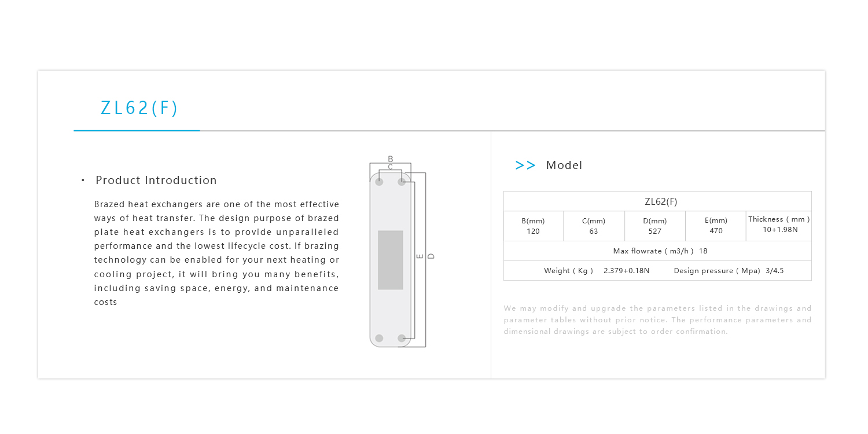This screenshot has height=434, width=868.
Task: Click the B dimension label above the diagram
Action: (x=391, y=159)
